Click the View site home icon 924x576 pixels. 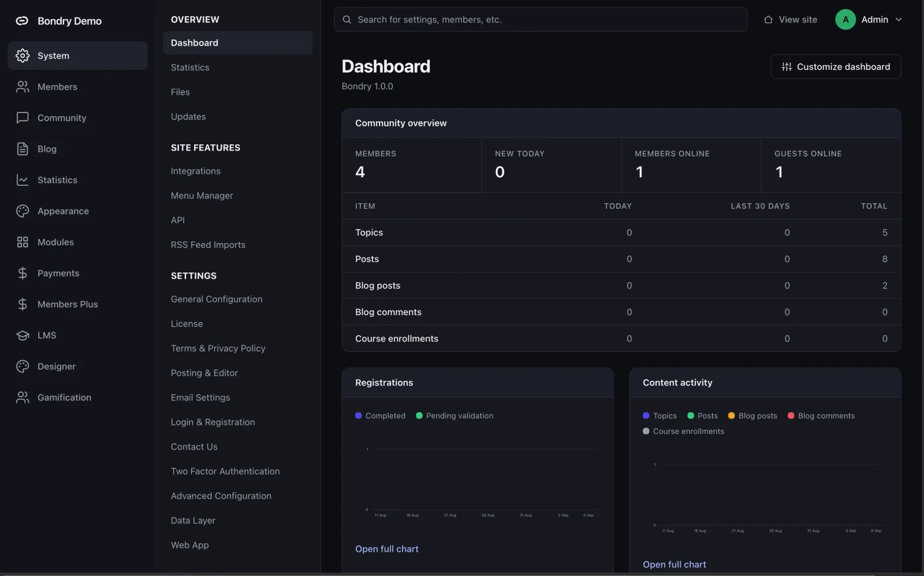768,20
